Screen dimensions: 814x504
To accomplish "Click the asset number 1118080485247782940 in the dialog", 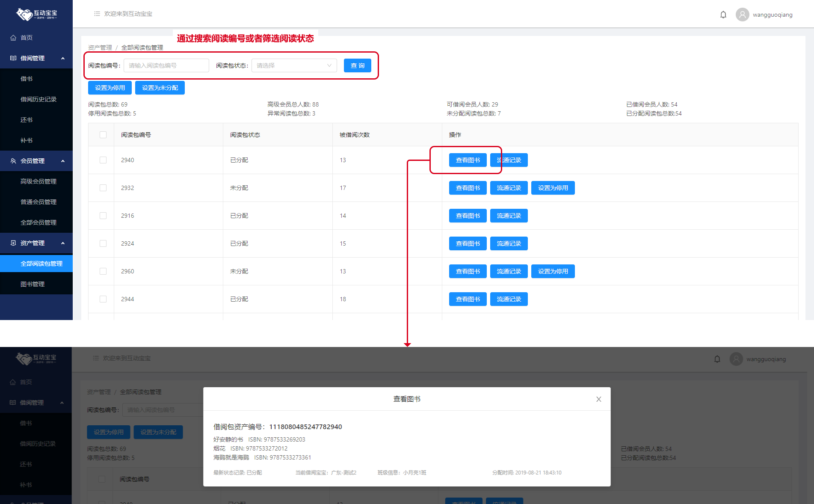I will click(305, 427).
